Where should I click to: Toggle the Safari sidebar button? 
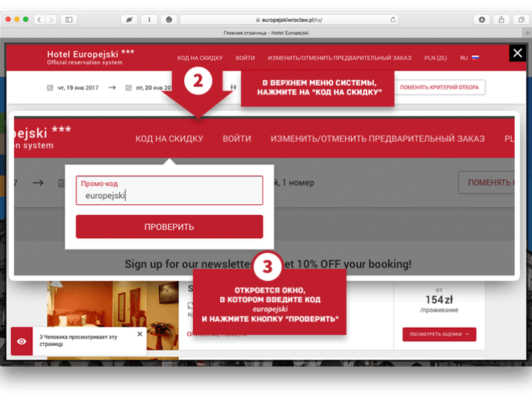coord(69,20)
